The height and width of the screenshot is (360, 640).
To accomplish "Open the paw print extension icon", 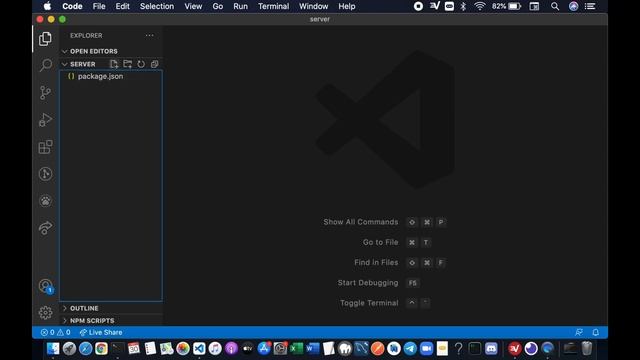I will coord(45,201).
